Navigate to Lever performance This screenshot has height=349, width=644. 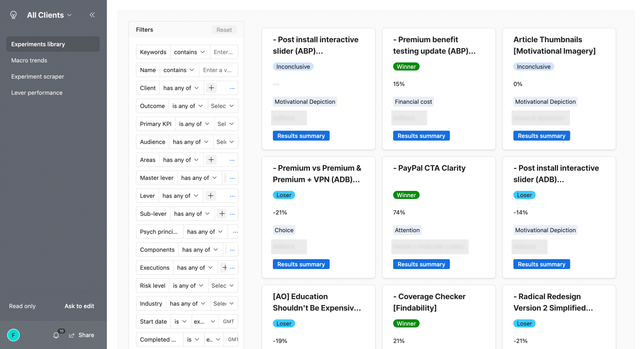(37, 93)
